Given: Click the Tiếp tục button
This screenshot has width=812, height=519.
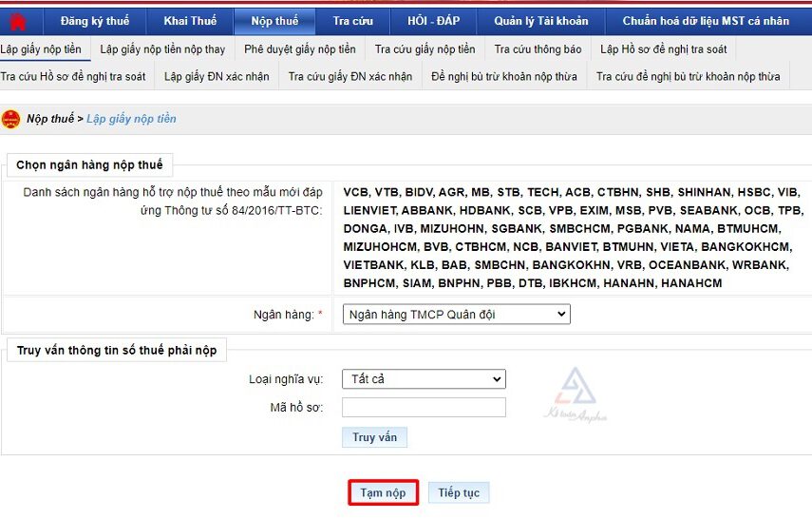Looking at the screenshot, I should pos(459,493).
